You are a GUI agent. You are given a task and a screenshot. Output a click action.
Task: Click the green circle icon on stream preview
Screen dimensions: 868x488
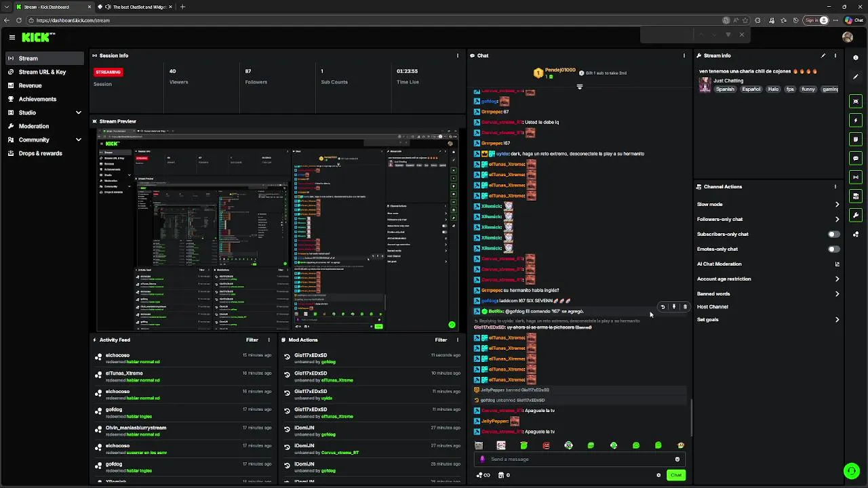pos(452,325)
